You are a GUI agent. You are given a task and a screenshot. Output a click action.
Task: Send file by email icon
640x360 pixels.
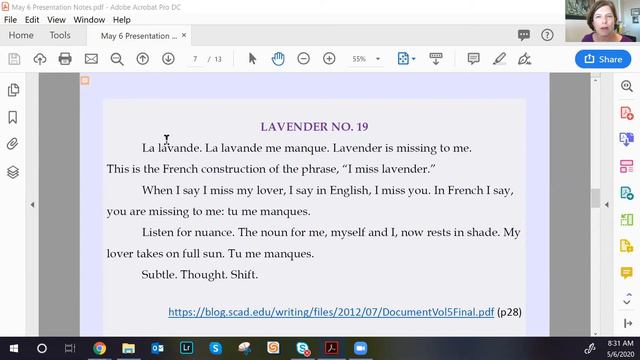point(91,59)
